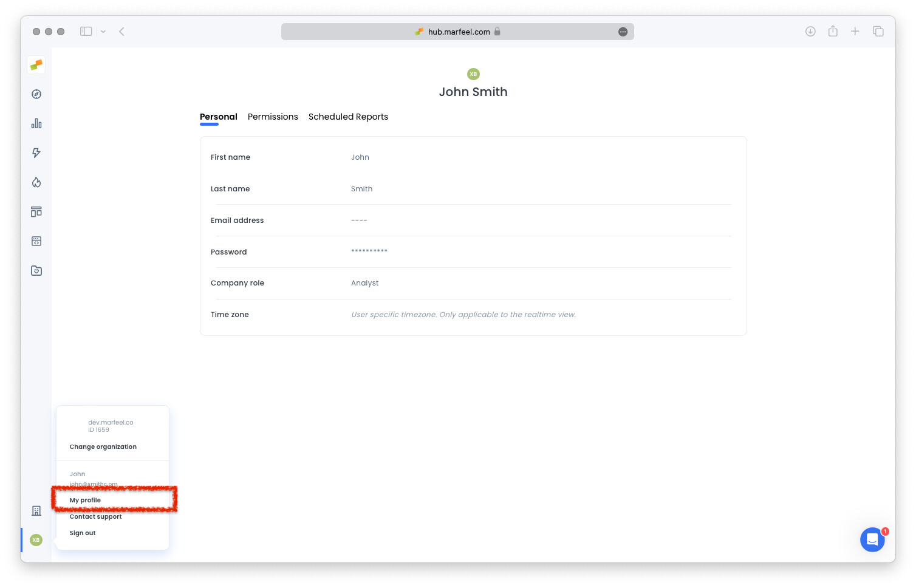Click the Change organization button

point(103,446)
